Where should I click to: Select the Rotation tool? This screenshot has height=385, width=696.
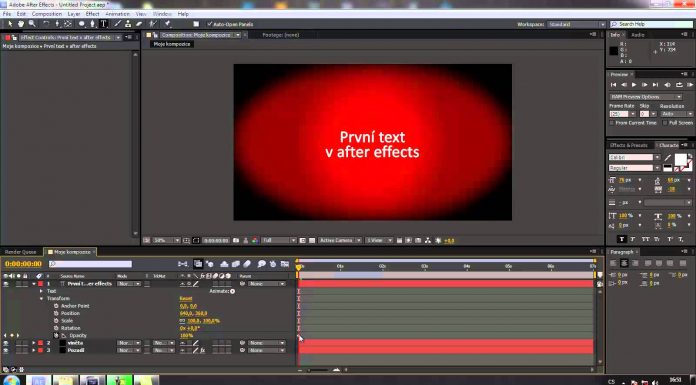(46, 24)
